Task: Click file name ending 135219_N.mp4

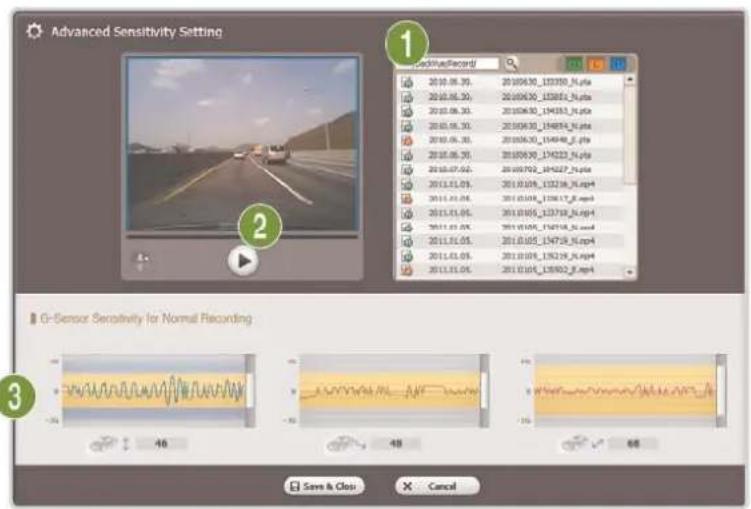Action: pyautogui.click(x=548, y=256)
